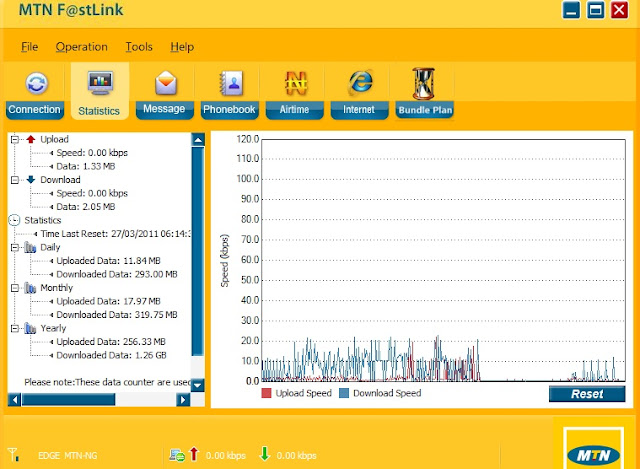This screenshot has height=469, width=640.
Task: Click the blue Download arrow icon in tree
Action: tap(31, 180)
